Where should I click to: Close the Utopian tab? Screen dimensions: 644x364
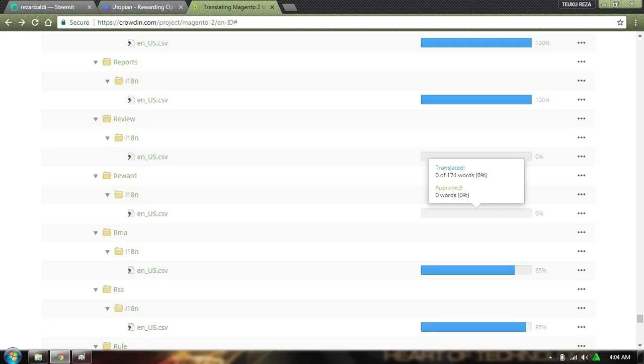(x=181, y=7)
